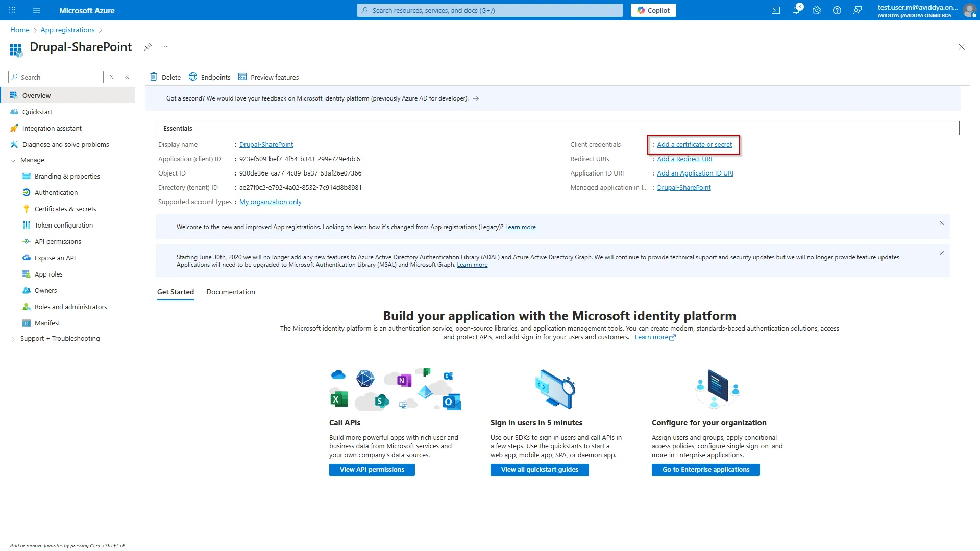Switch to the Documentation tab
Image resolution: width=980 pixels, height=551 pixels.
click(x=231, y=292)
